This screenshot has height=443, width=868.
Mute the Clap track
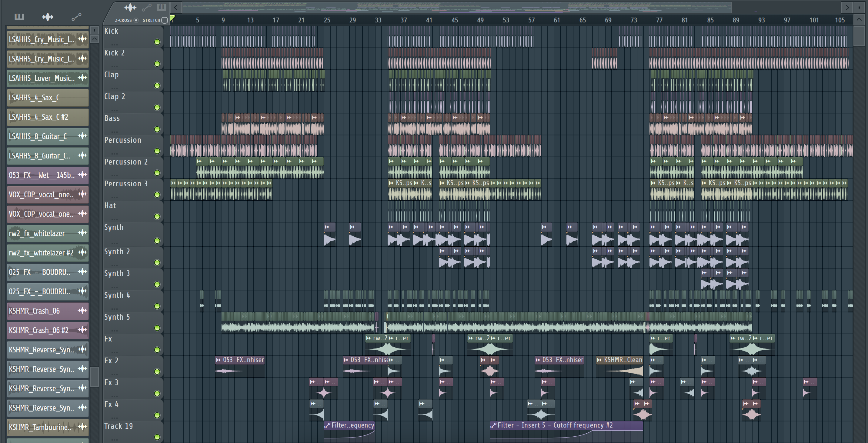tap(157, 86)
